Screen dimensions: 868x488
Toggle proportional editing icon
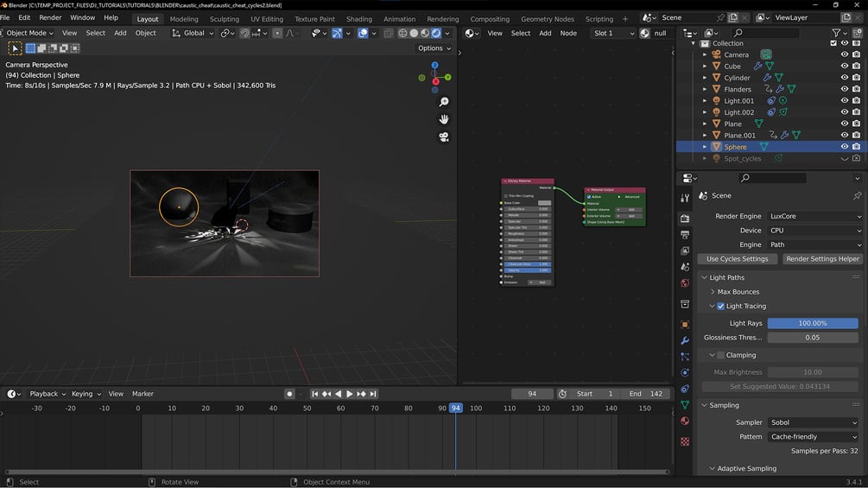276,33
